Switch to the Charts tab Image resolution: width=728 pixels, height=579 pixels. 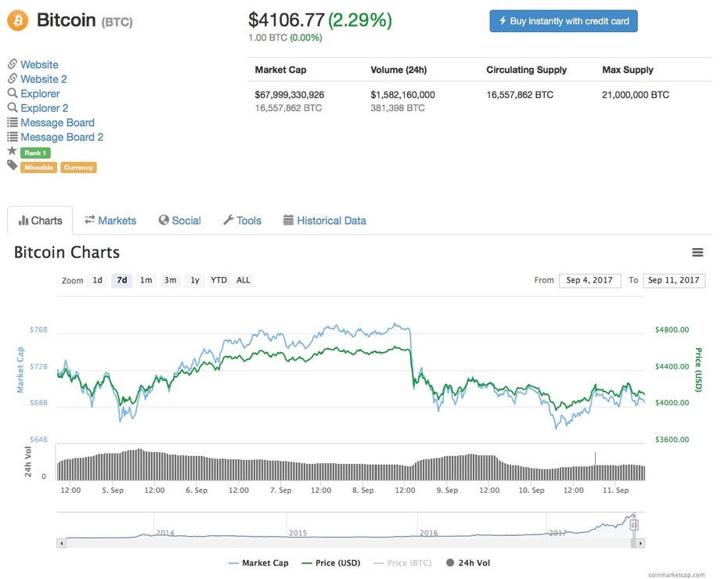point(40,221)
